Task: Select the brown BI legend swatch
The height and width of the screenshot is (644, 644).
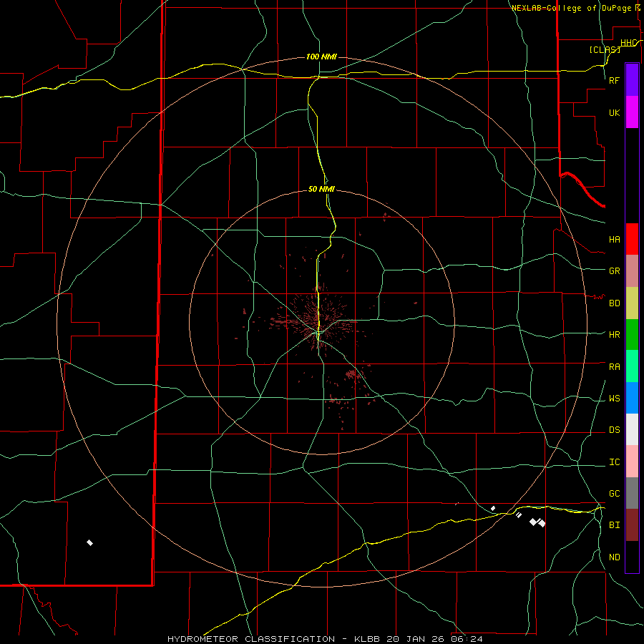Action: tap(632, 525)
